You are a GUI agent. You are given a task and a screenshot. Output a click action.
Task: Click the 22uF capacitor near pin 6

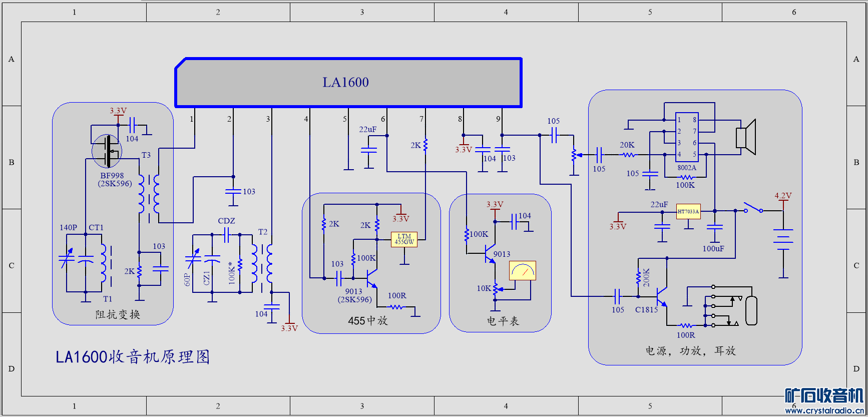point(369,150)
